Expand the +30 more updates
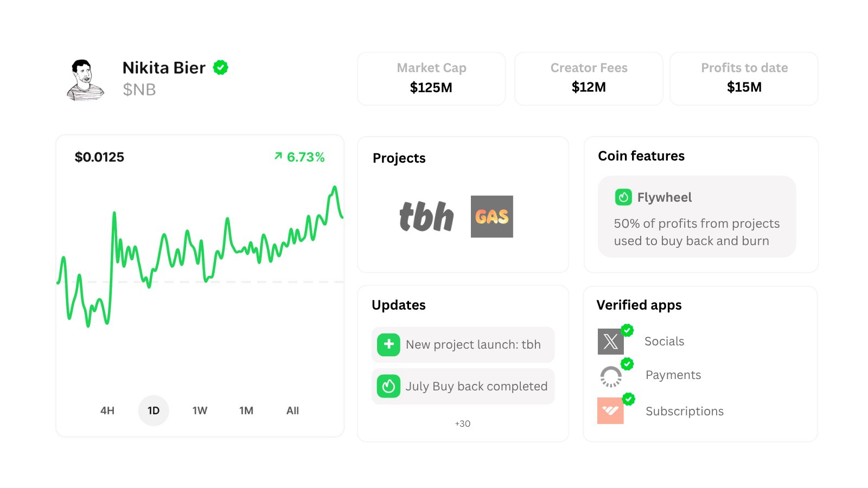Screen dimensions: 868x488 (463, 423)
